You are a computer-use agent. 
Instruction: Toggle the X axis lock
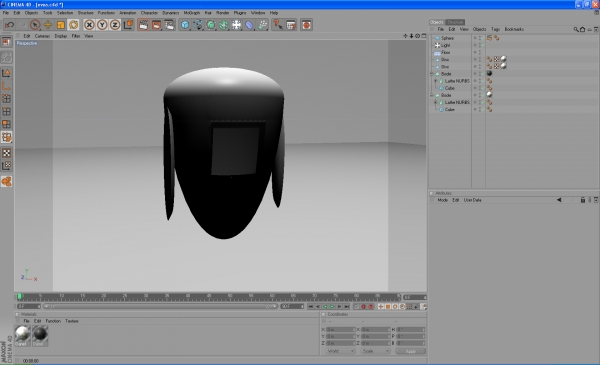[x=89, y=25]
